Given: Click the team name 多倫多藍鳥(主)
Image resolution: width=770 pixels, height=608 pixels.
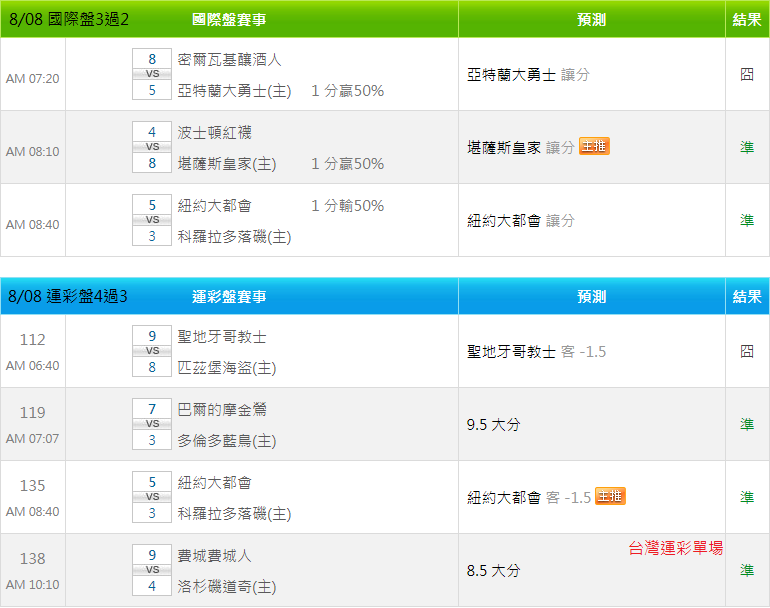Looking at the screenshot, I should (x=227, y=441).
